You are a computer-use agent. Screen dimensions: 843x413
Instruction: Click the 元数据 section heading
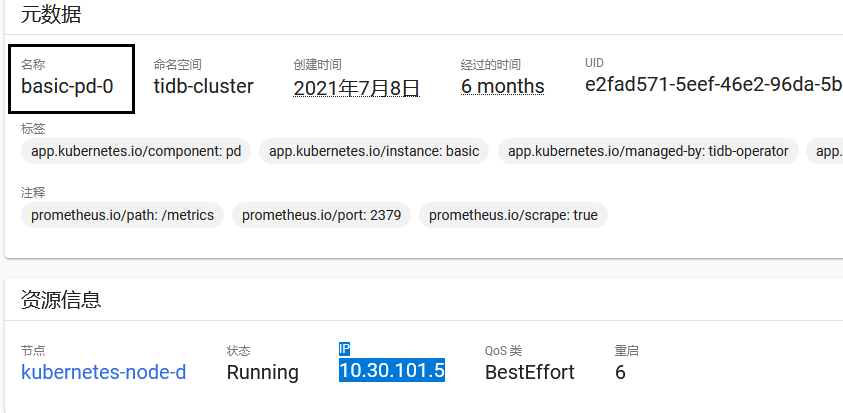51,15
